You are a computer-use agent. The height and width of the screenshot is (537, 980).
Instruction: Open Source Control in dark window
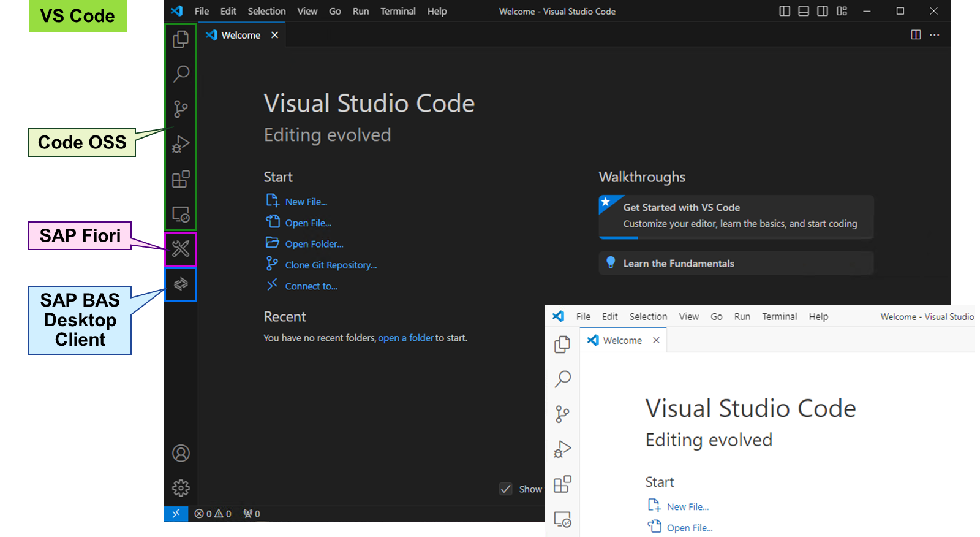point(181,109)
